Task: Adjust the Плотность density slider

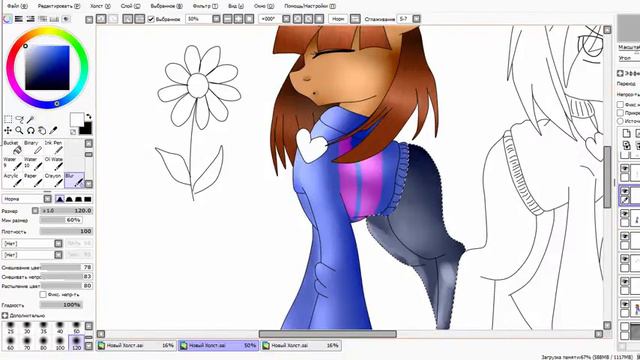Action: pos(66,231)
